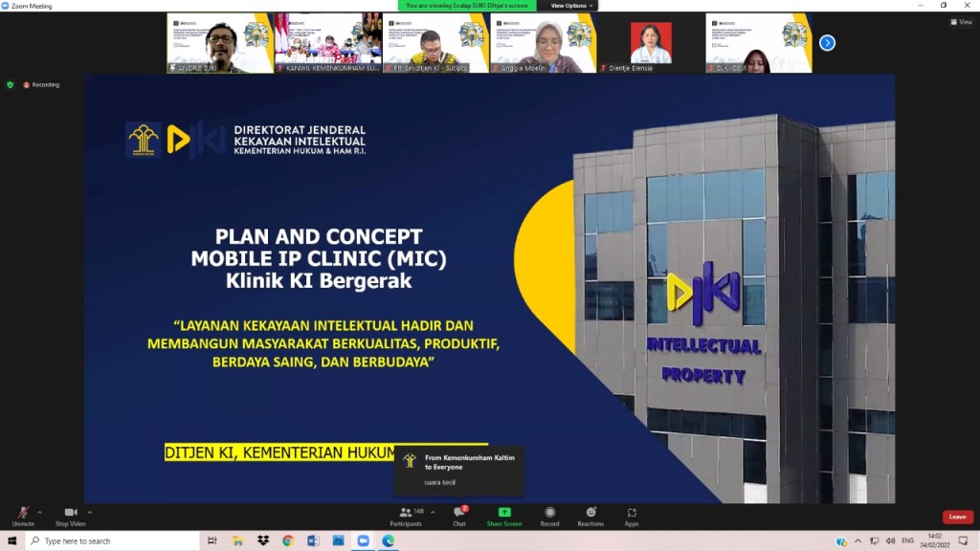Show next participants with the blue arrow
Image resolution: width=980 pixels, height=551 pixels.
pyautogui.click(x=828, y=43)
